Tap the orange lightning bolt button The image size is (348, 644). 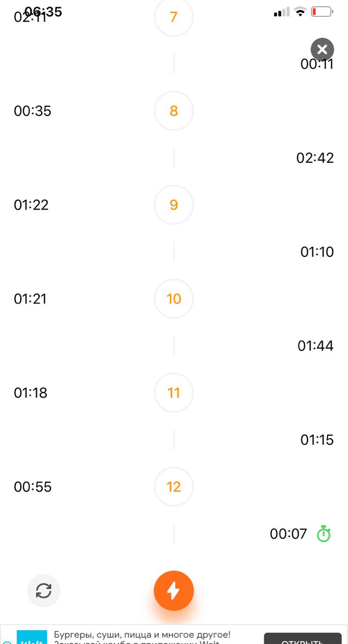pyautogui.click(x=174, y=591)
